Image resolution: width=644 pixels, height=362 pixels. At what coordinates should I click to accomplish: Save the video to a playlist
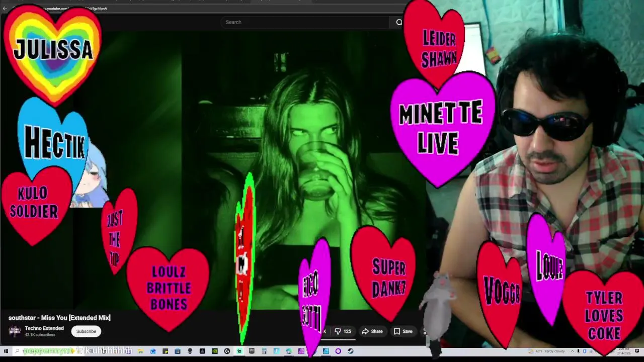pyautogui.click(x=403, y=331)
